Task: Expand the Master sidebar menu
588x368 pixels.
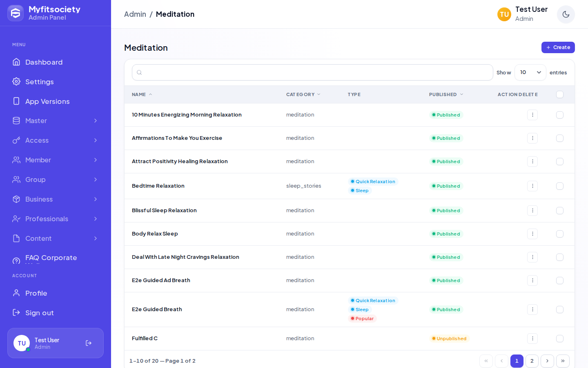Action: (56, 121)
